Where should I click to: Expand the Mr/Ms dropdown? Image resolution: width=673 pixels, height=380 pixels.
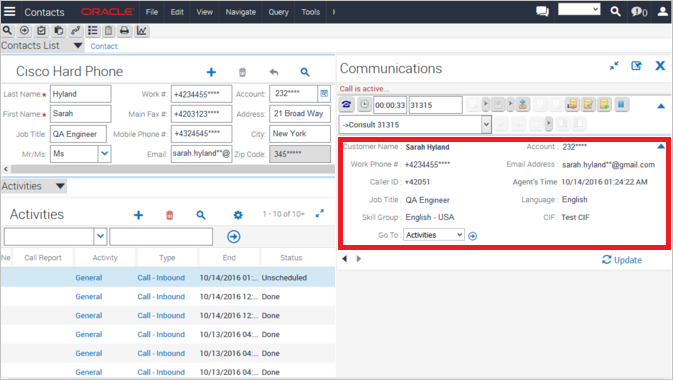click(104, 154)
